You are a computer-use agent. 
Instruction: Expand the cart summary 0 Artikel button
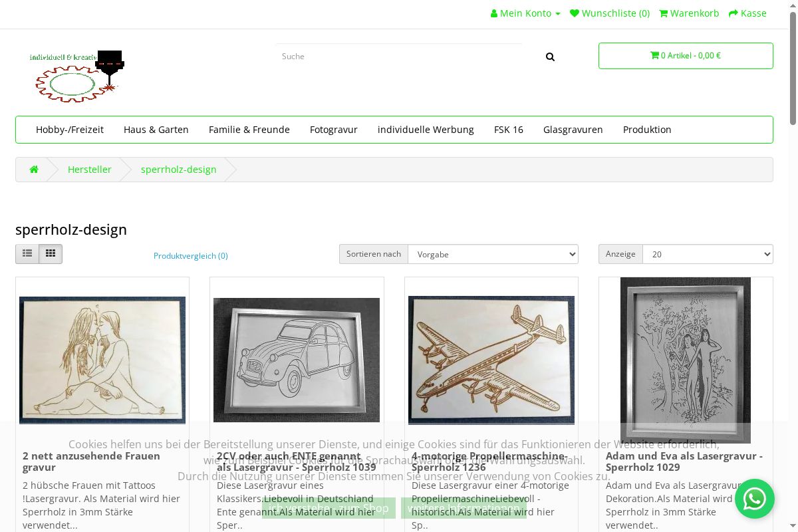(x=686, y=56)
